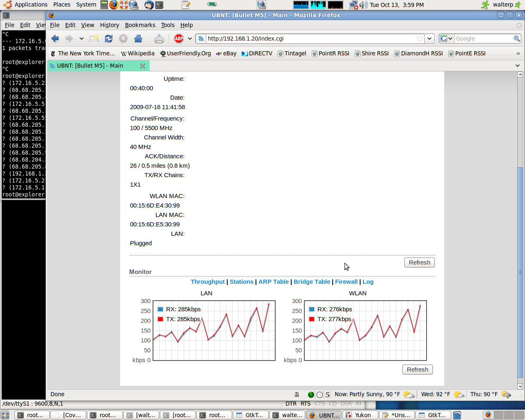This screenshot has height=420, width=525.
Task: Open the Log monitor link
Action: (368, 282)
